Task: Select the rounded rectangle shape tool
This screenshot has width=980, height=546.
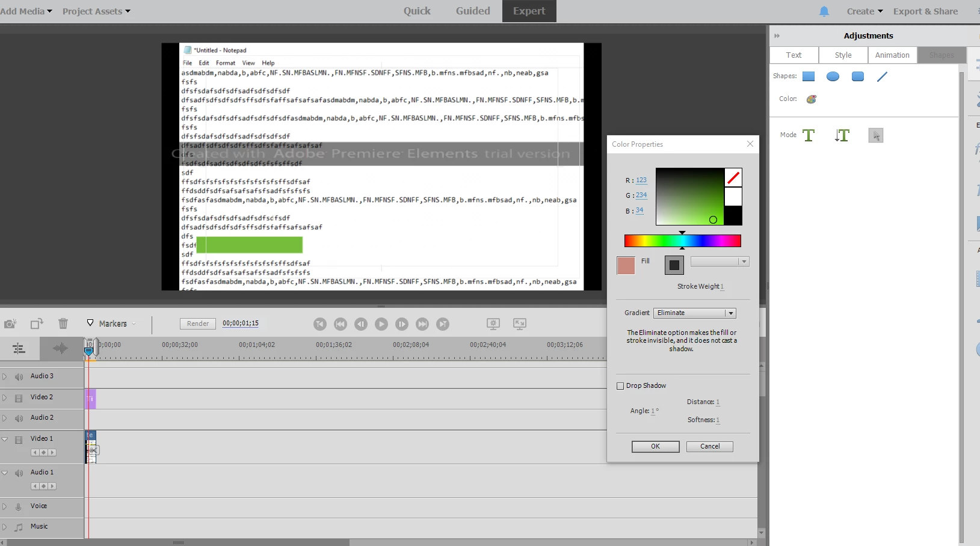Action: (858, 76)
